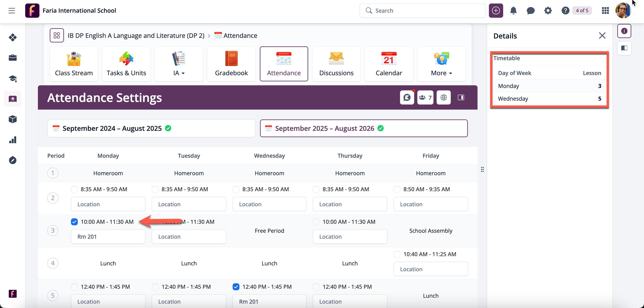
Task: Click Wednesday period 3 'Free Period' cell
Action: click(269, 231)
